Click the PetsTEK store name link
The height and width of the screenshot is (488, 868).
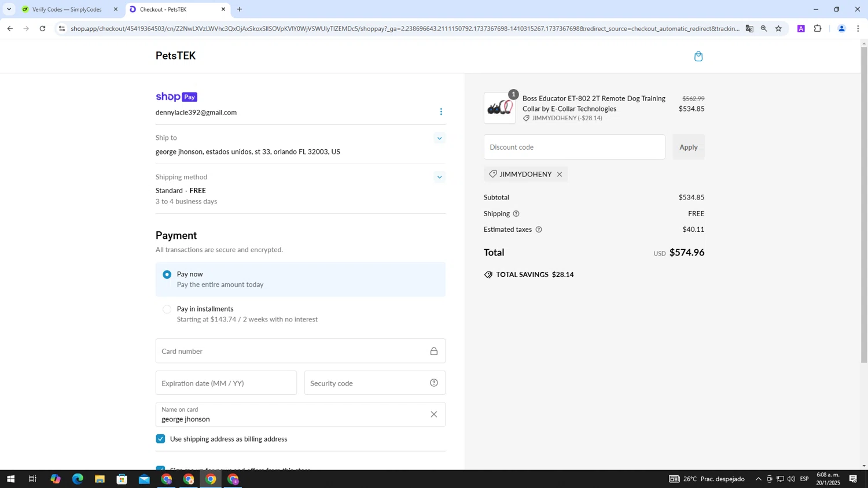point(175,56)
